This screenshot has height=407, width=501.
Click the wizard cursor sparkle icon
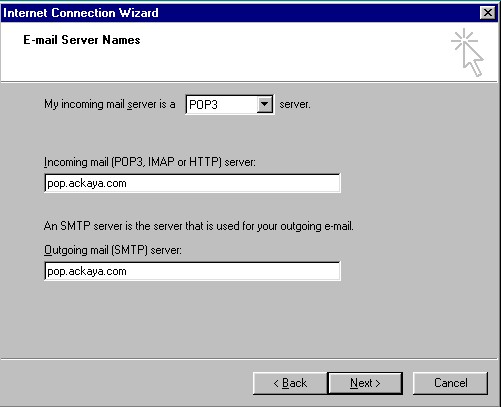467,53
